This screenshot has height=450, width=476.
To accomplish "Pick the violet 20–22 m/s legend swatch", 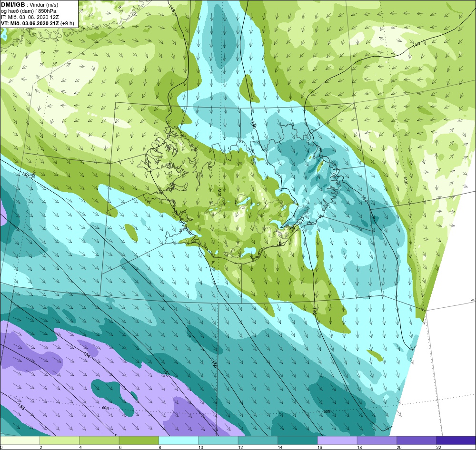I will 416,440.
